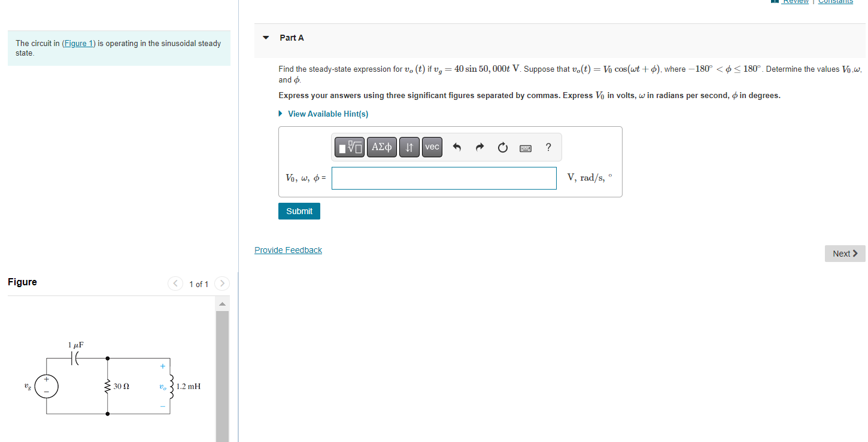
Task: Open the Greek symbols ΑΣφ palette
Action: point(382,147)
